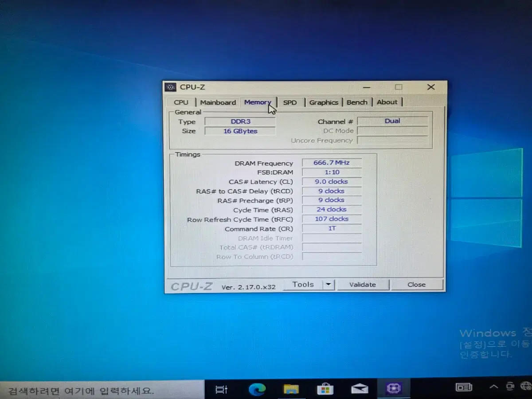532x399 pixels.
Task: Go to the About tab
Action: 387,102
